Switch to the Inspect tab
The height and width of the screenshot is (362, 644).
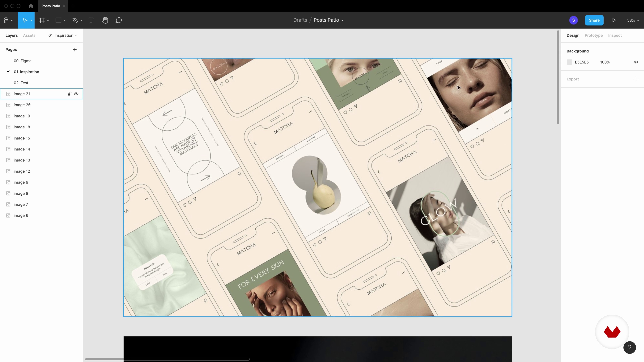(615, 36)
